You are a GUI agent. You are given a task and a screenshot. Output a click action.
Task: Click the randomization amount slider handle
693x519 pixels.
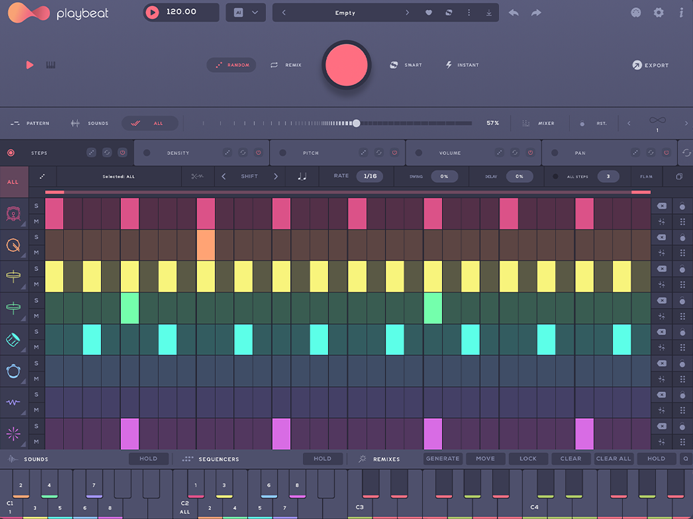(x=356, y=123)
